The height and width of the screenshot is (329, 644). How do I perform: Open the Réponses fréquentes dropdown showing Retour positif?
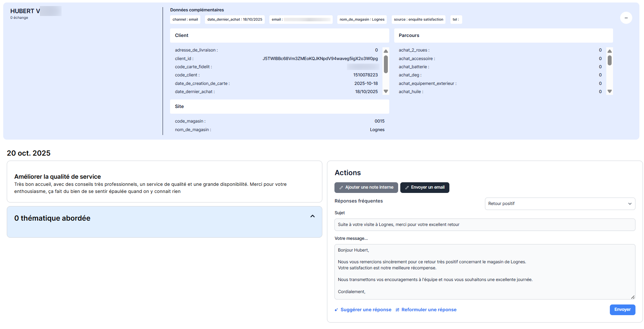(x=560, y=204)
